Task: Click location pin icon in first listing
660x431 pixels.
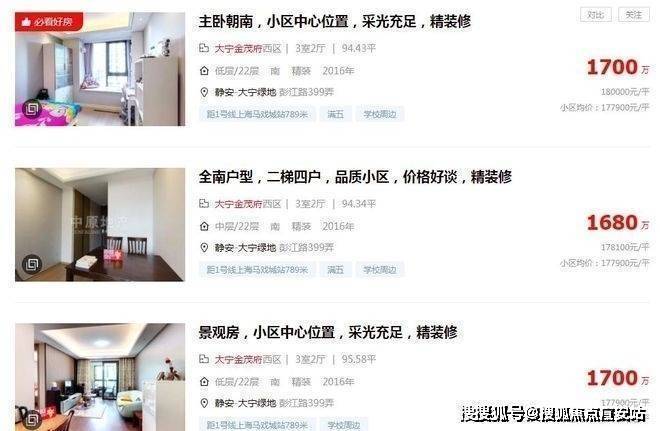Action: point(204,92)
